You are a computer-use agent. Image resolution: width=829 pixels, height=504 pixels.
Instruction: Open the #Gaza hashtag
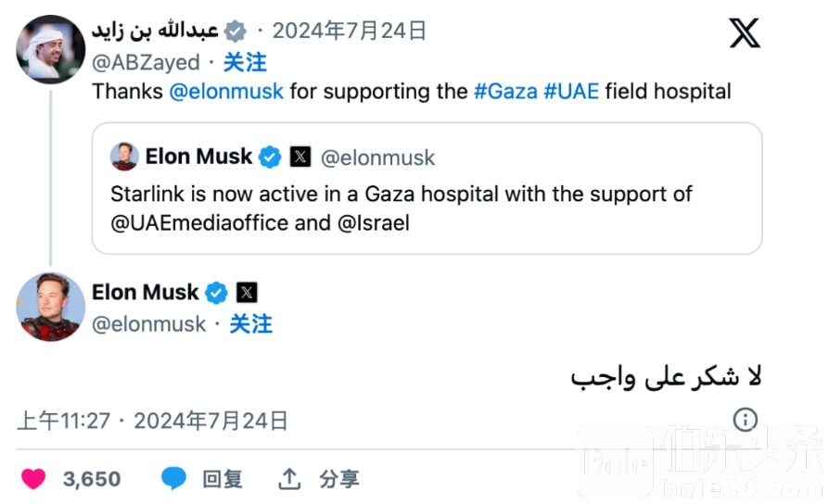click(x=504, y=92)
